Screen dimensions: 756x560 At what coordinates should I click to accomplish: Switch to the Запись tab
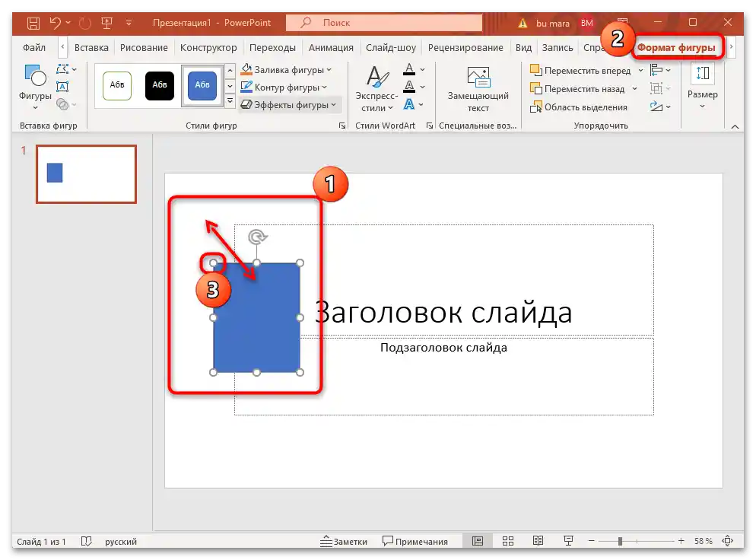pyautogui.click(x=557, y=48)
